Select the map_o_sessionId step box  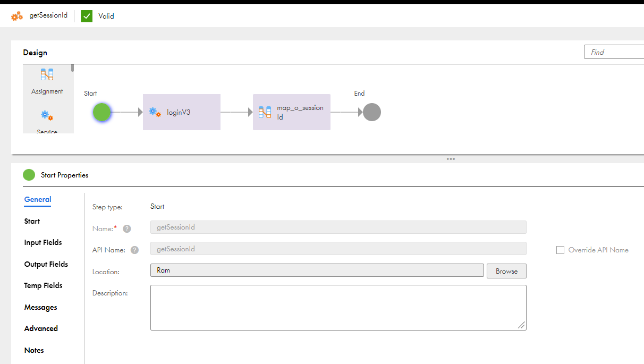coord(292,112)
